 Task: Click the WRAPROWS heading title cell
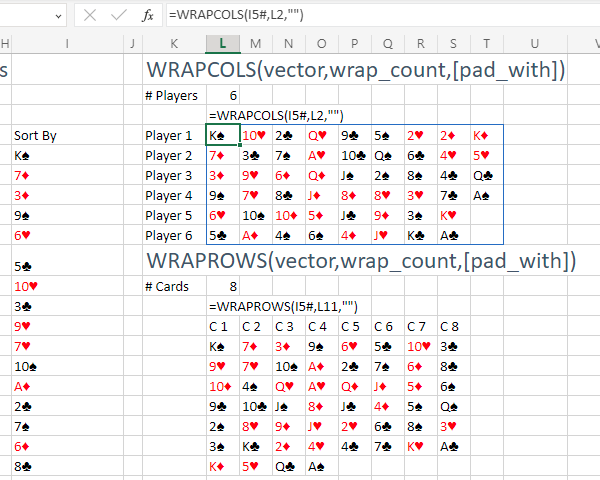361,261
